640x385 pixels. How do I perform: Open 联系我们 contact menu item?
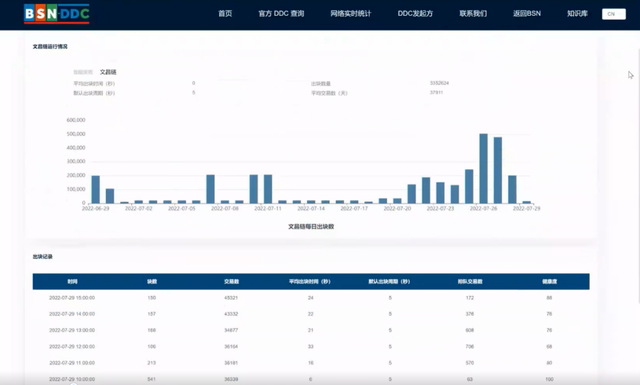(473, 13)
